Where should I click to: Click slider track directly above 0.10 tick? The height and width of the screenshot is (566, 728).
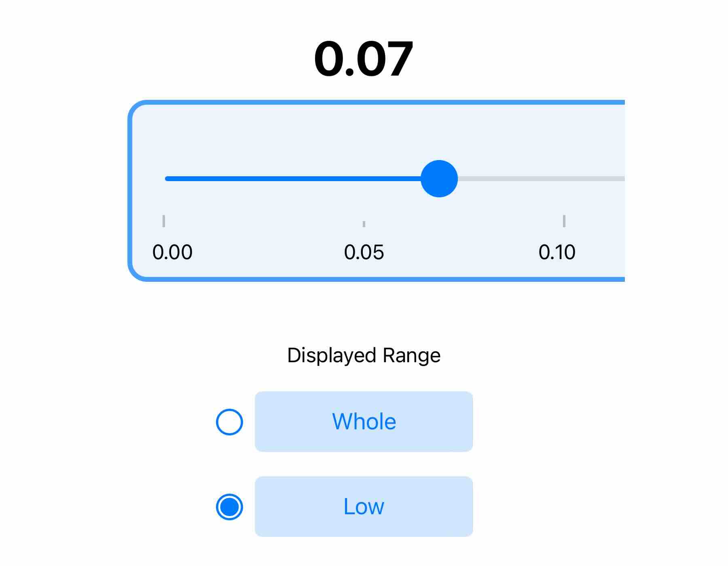[564, 179]
